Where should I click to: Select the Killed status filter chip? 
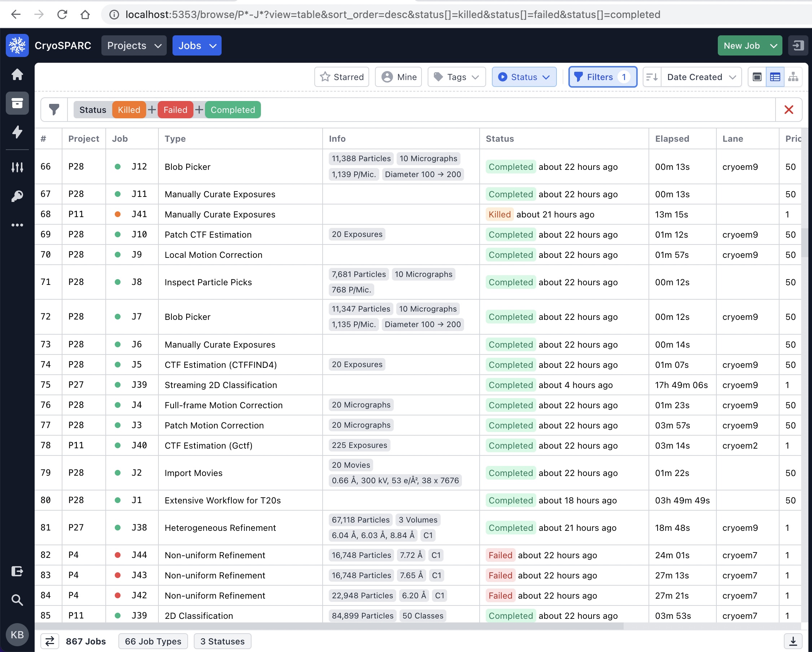point(129,110)
